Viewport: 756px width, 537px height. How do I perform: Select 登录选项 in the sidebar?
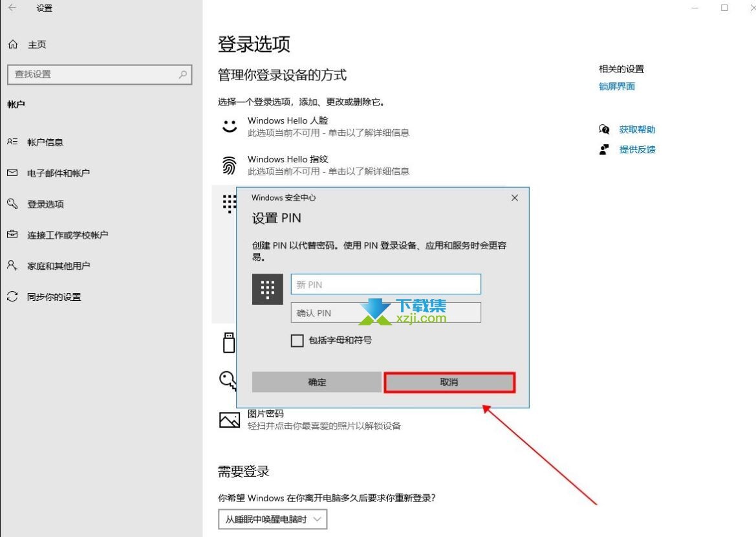pyautogui.click(x=45, y=204)
